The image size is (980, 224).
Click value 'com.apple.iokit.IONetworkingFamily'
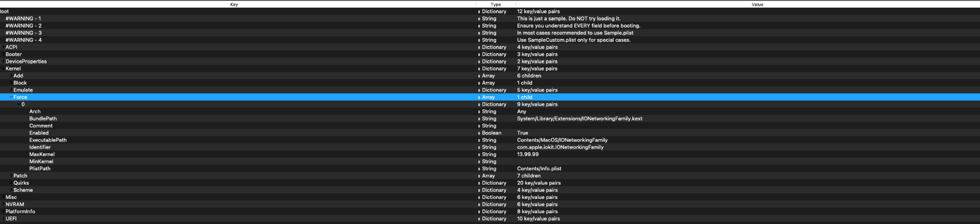point(560,147)
